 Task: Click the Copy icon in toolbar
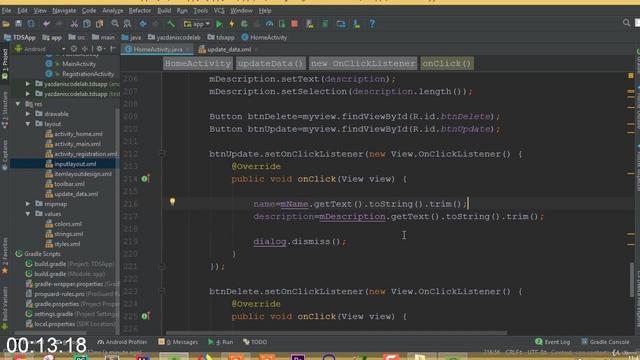[87, 24]
